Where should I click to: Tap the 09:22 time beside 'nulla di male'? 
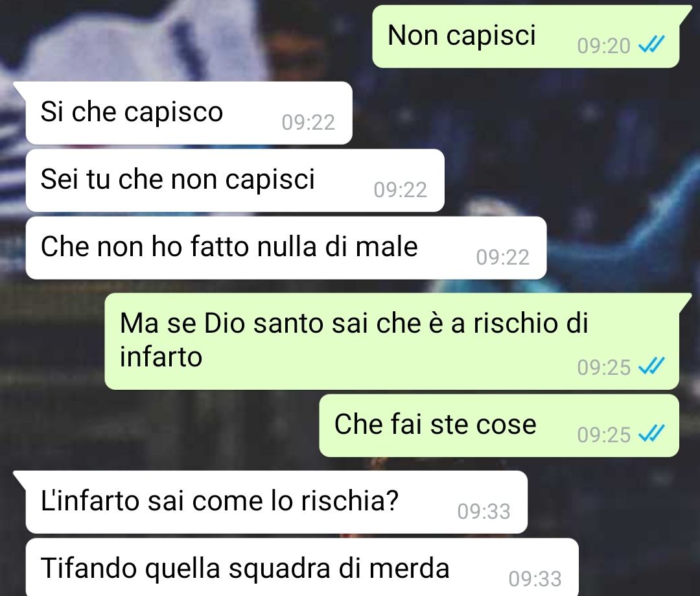tap(503, 257)
